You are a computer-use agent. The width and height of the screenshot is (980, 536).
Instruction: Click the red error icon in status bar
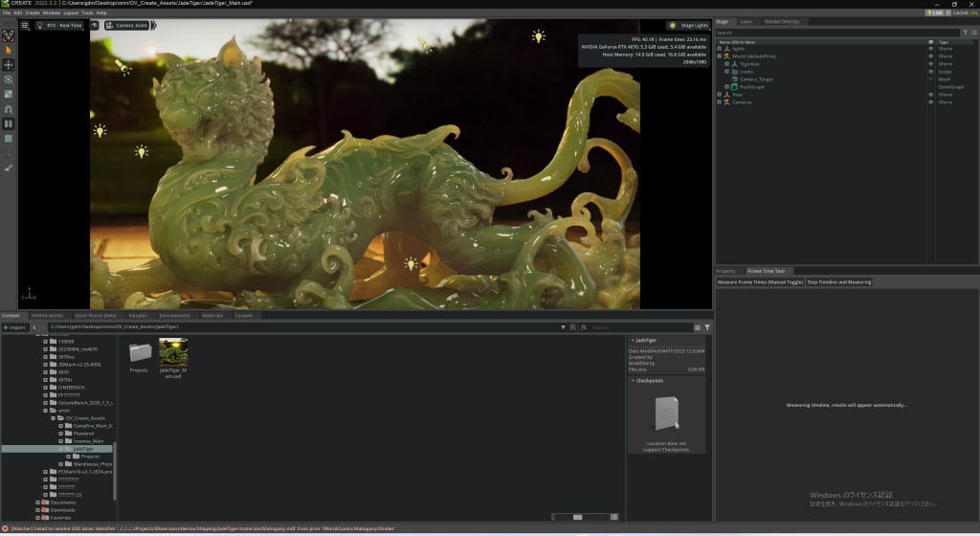5,528
